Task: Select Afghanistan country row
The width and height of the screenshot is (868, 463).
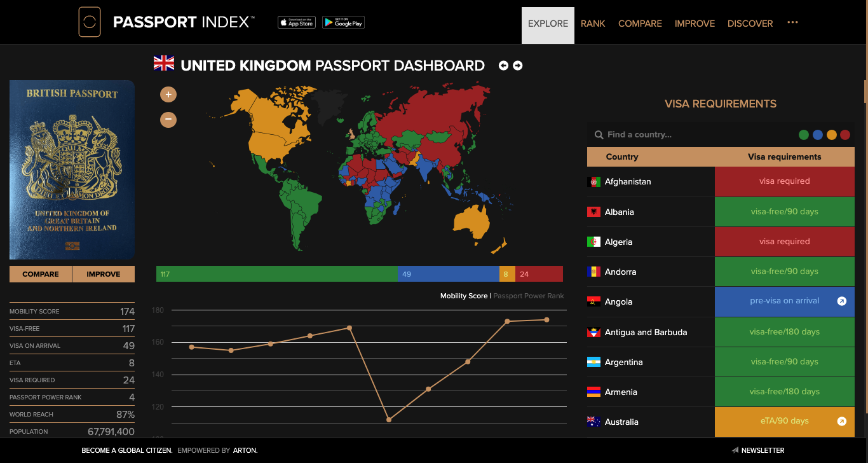Action: (x=721, y=182)
